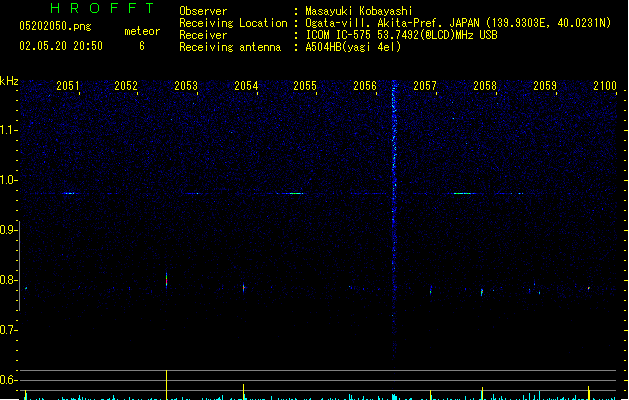The height and width of the screenshot is (400, 629).
Task: Click the 'Receiving Location' label
Action: coord(233,23)
